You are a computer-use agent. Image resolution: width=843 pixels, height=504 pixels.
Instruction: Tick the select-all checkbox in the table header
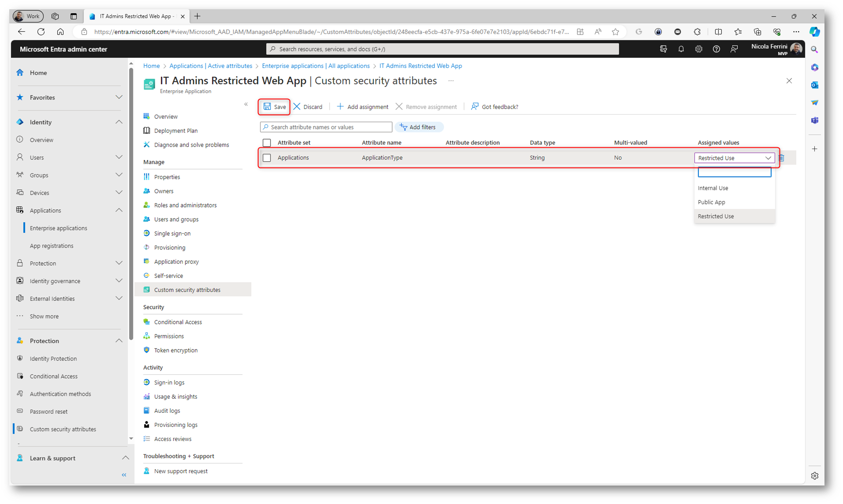[267, 143]
